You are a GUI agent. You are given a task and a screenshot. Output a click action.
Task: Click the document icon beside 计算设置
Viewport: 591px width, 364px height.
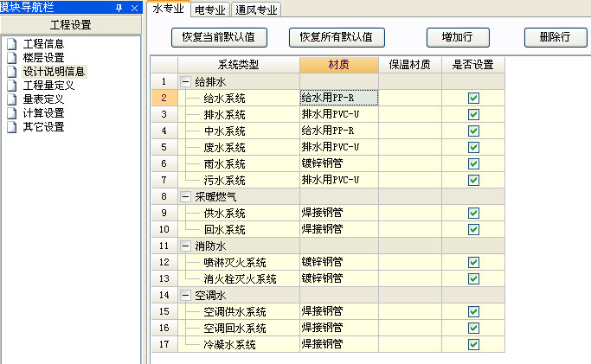point(12,113)
